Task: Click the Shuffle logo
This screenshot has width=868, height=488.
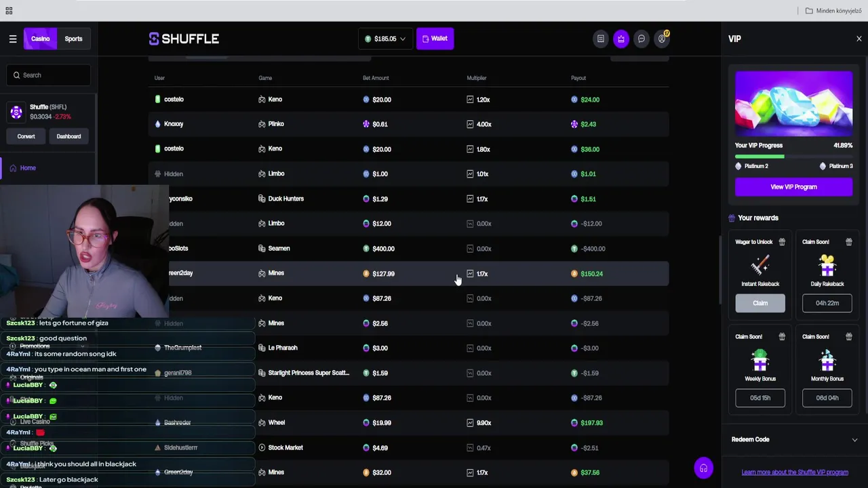Action: click(x=184, y=39)
